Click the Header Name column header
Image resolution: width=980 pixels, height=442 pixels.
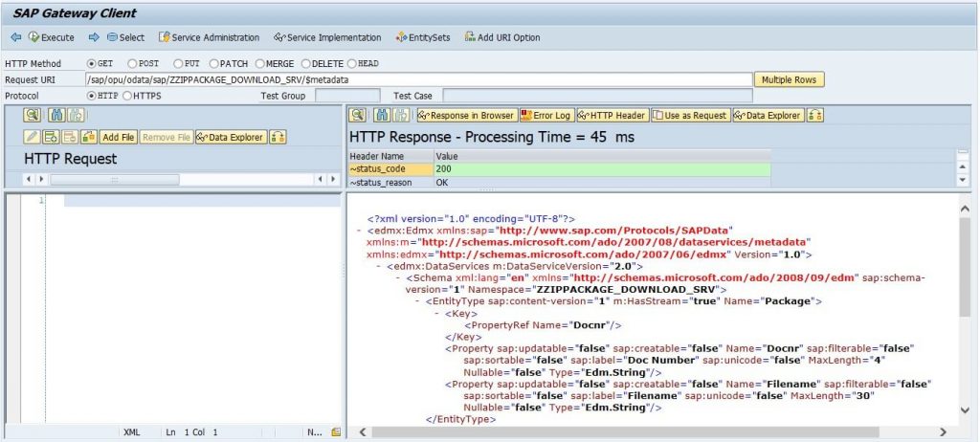pyautogui.click(x=390, y=156)
